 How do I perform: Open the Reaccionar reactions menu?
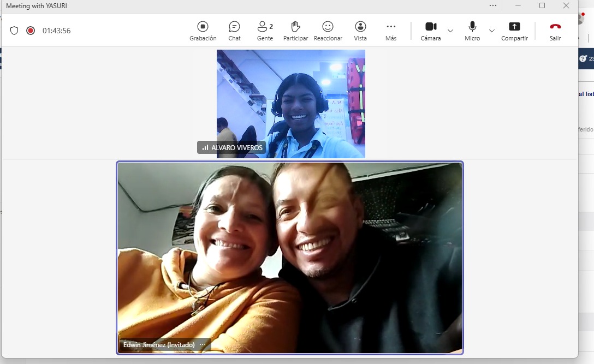pos(328,31)
